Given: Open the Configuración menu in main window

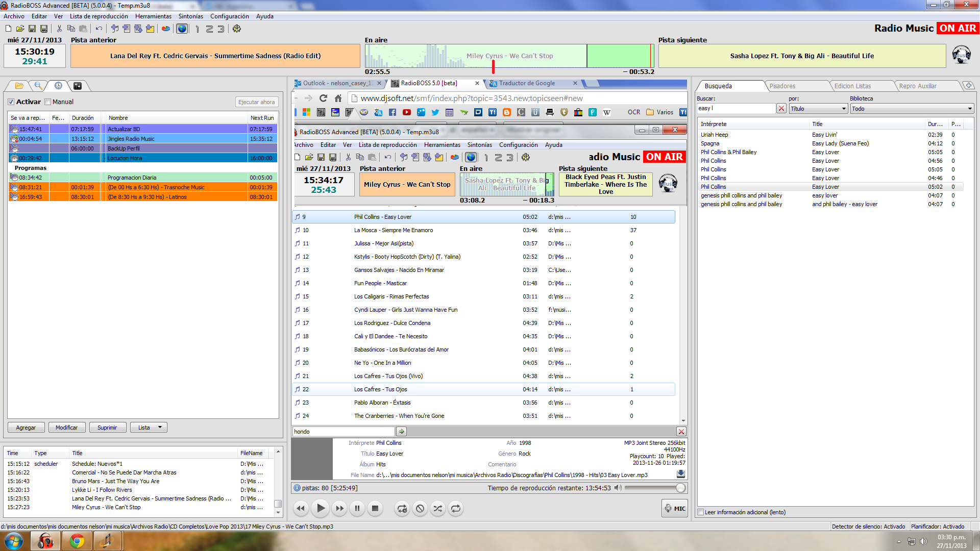Looking at the screenshot, I should point(230,16).
